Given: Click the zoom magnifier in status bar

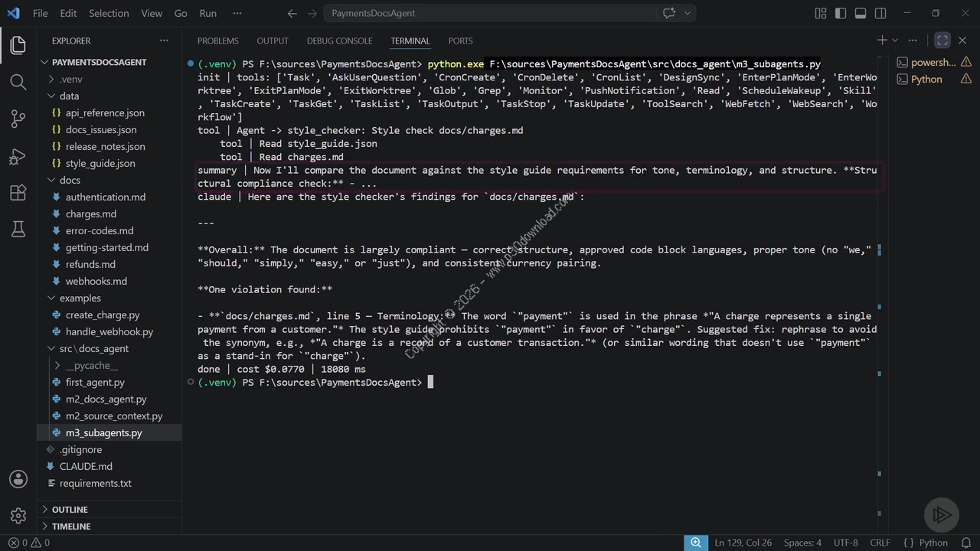Looking at the screenshot, I should tap(695, 543).
